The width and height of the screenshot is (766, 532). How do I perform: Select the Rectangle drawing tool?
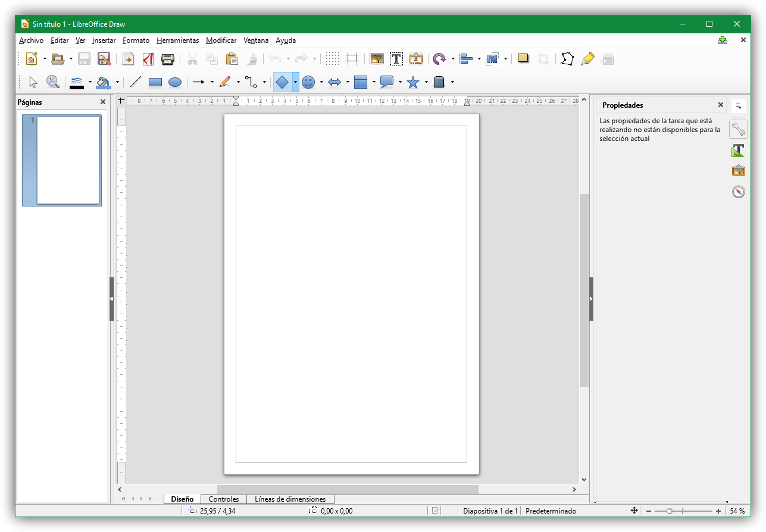click(155, 83)
